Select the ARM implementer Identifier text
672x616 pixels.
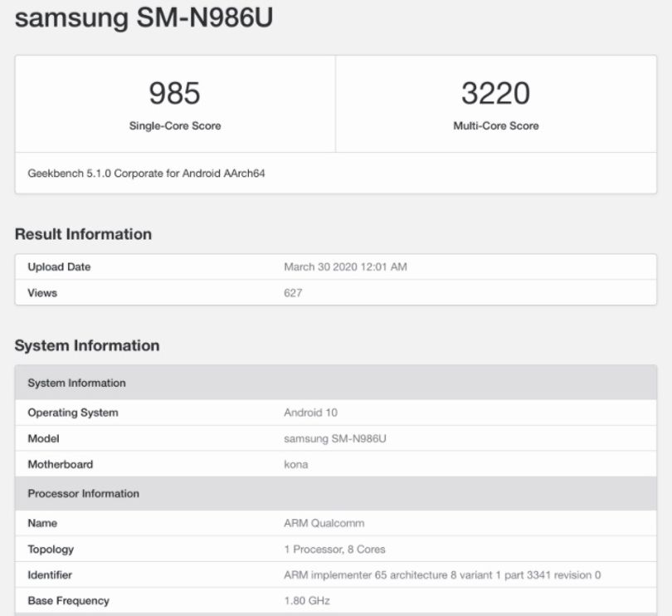[x=442, y=574]
